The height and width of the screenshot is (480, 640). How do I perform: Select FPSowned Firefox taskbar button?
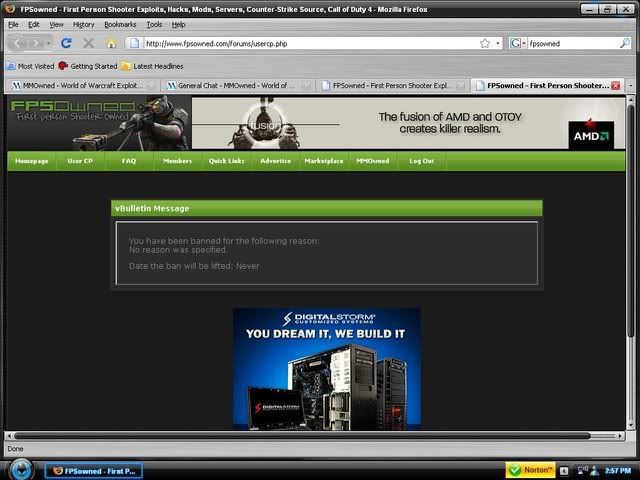[x=94, y=471]
